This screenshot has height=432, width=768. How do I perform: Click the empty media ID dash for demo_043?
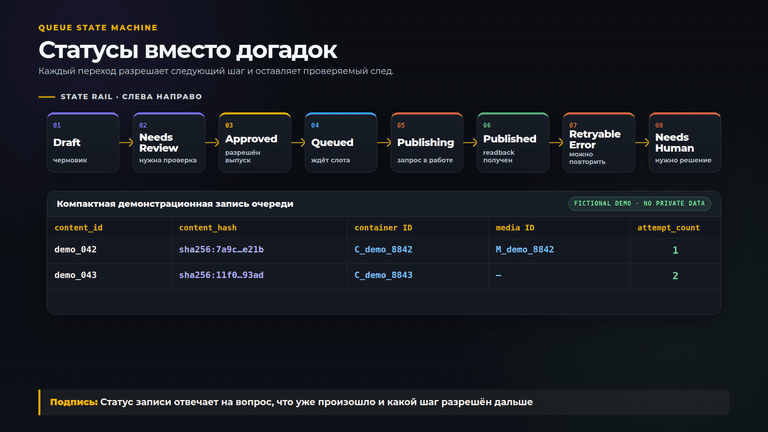pos(498,276)
